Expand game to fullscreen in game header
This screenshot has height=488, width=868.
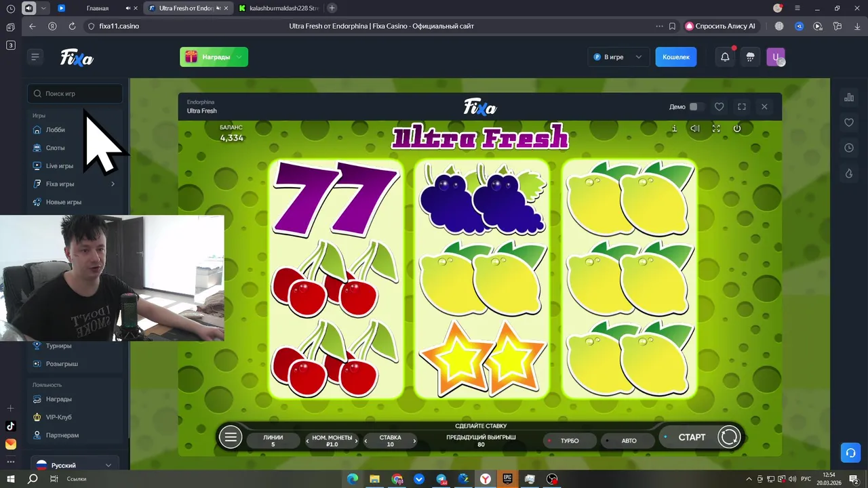pyautogui.click(x=742, y=106)
